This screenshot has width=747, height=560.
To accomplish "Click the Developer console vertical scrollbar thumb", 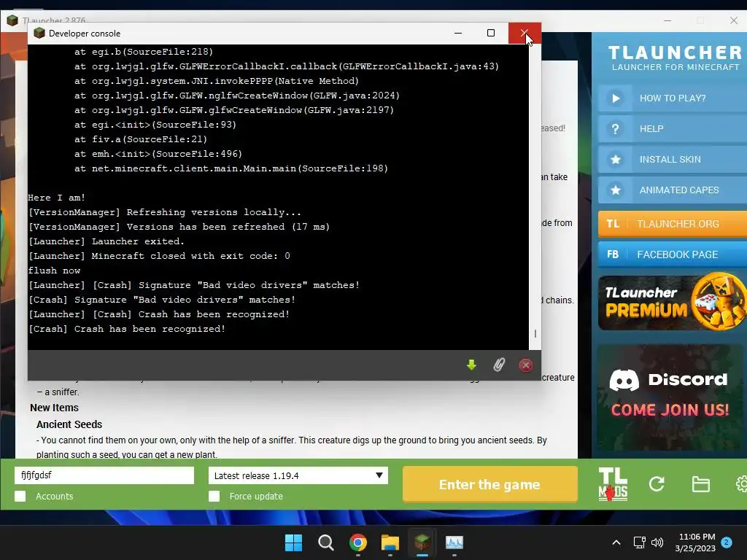I will pos(535,333).
